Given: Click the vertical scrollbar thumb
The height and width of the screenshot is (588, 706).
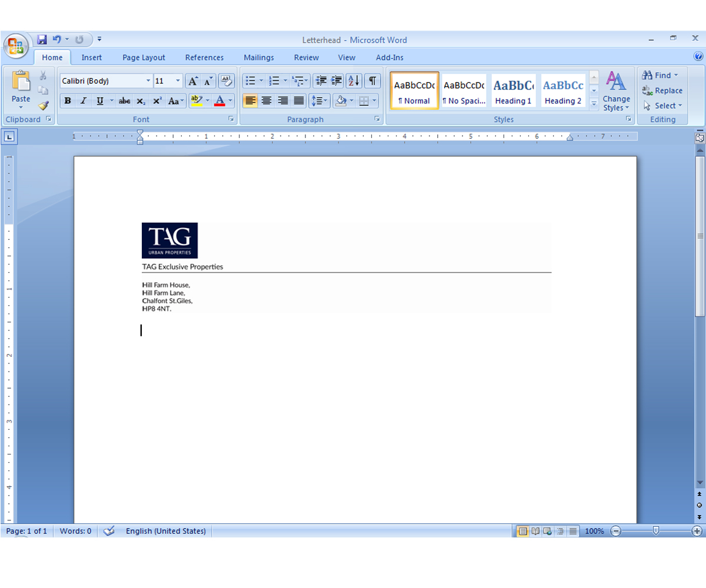Looking at the screenshot, I should [700, 237].
